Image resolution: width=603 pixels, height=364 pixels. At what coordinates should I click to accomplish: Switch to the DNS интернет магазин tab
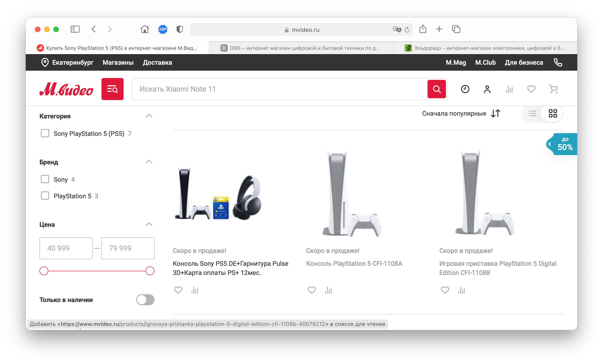301,48
